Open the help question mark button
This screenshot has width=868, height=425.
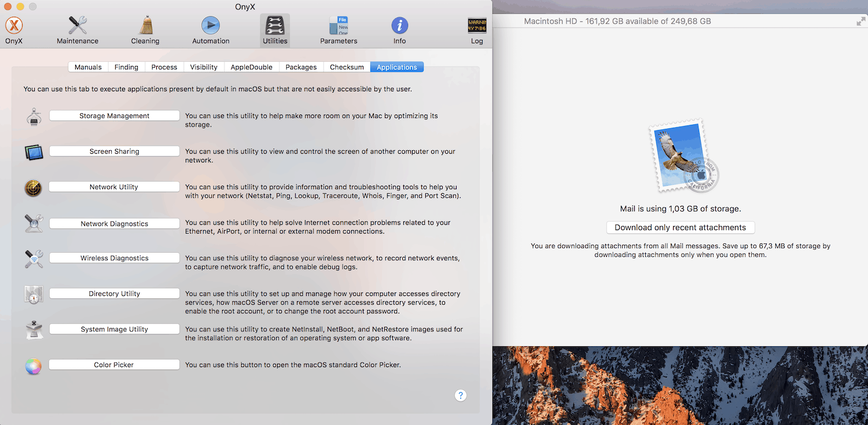coord(461,396)
